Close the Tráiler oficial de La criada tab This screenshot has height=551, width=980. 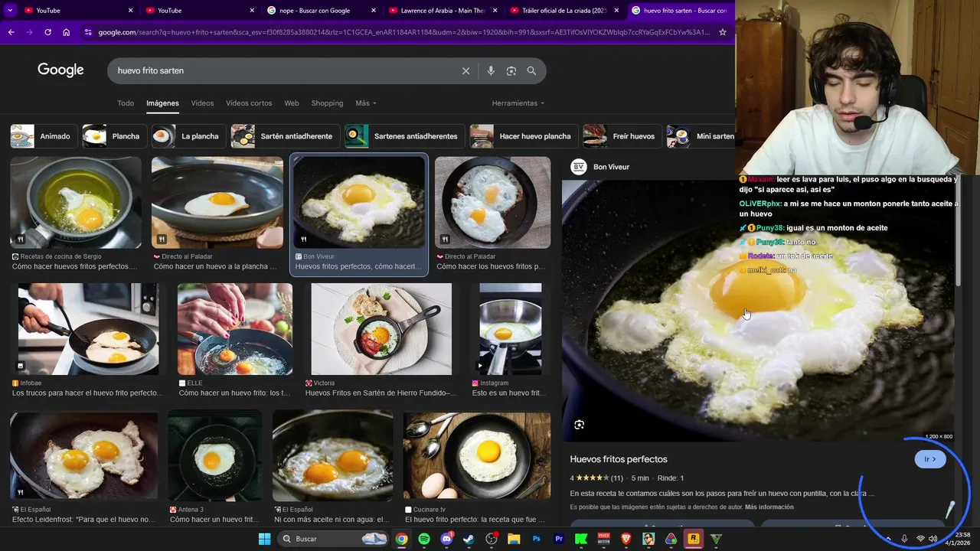618,10
